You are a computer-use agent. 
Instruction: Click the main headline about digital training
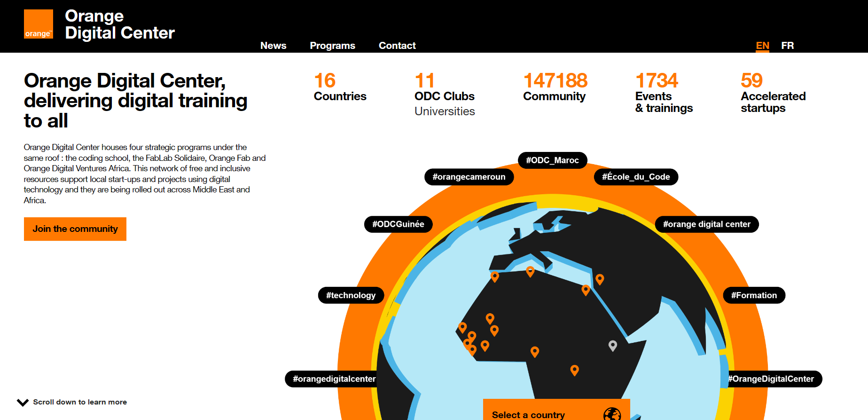pos(136,101)
